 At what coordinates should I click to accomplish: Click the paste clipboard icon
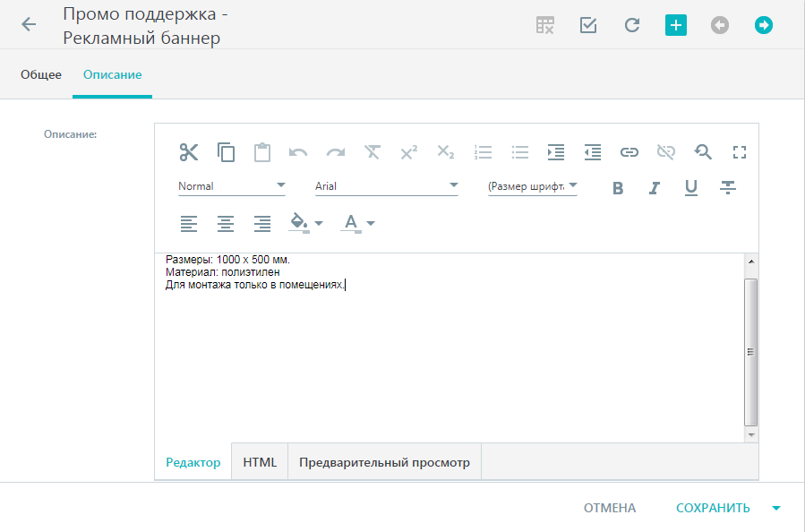coord(262,152)
